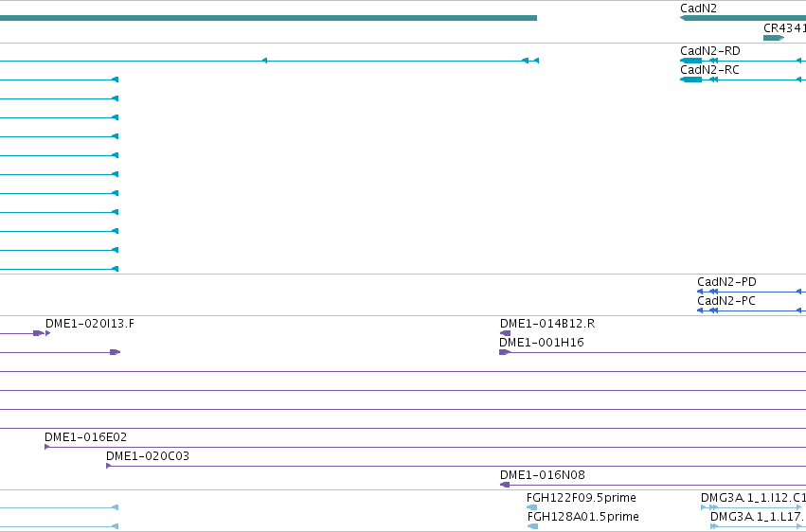
Task: Select the DME1-016E02 start arrowhead
Action: click(46, 447)
